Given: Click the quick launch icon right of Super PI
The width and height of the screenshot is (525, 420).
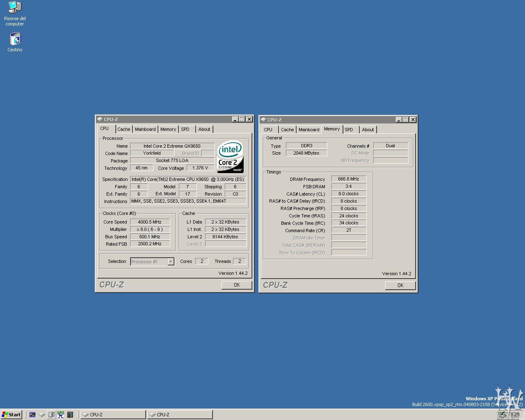Looking at the screenshot, I should click(70, 415).
